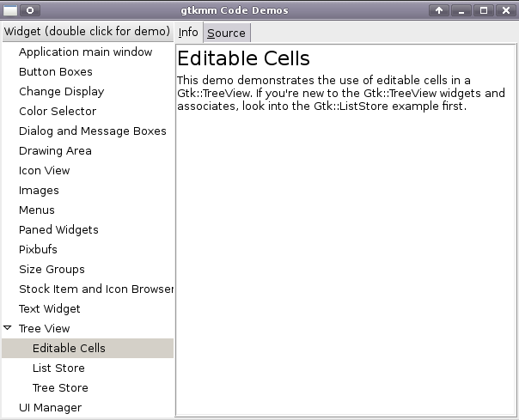Minimize the gtkmm Code Demos window

(x=461, y=10)
